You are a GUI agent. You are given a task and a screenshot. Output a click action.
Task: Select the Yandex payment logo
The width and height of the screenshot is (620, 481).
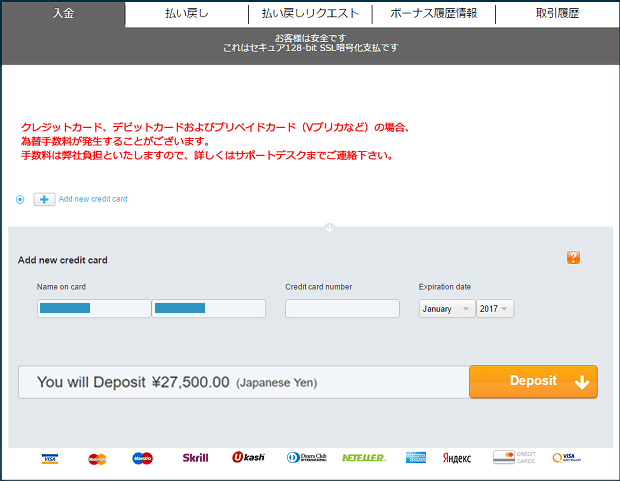pos(457,458)
